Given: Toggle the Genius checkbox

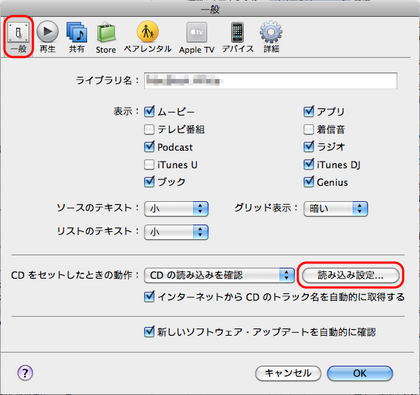Looking at the screenshot, I should 309,182.
